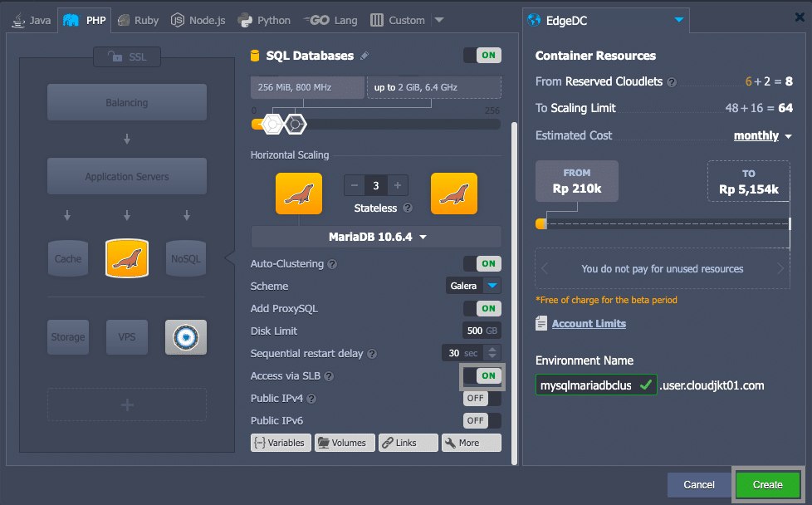
Task: Open the EdgeDC region dropdown
Action: coord(606,21)
